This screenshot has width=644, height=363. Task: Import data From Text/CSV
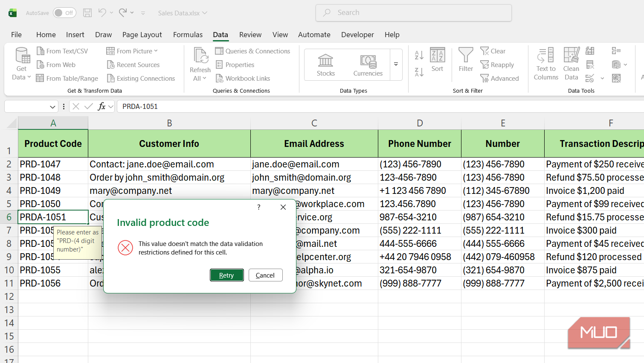[62, 51]
